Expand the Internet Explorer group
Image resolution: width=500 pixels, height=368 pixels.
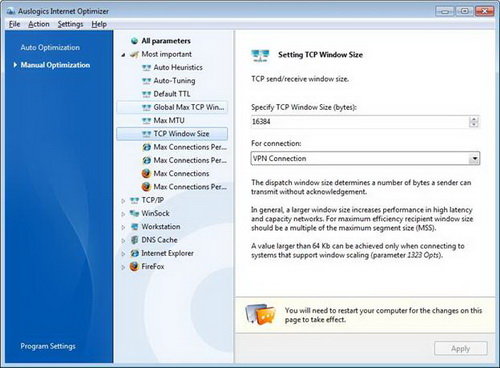tap(123, 254)
